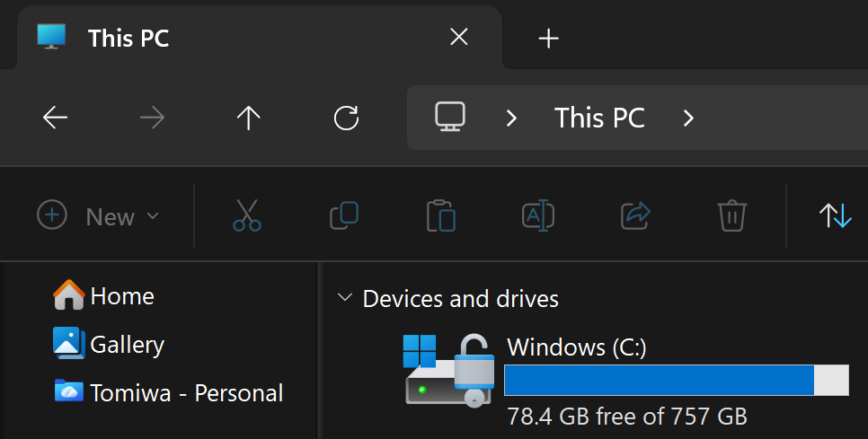Image resolution: width=868 pixels, height=439 pixels.
Task: Click the Rename icon
Action: 538,215
